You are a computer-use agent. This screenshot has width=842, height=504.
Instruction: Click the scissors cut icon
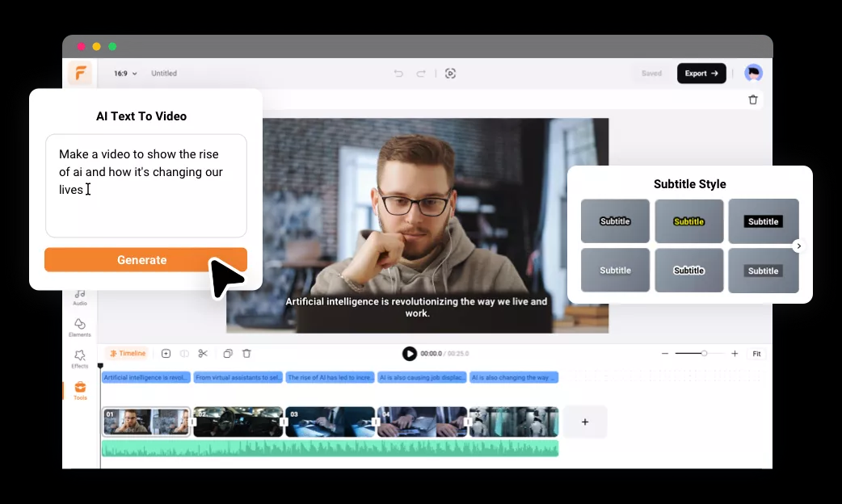(203, 353)
